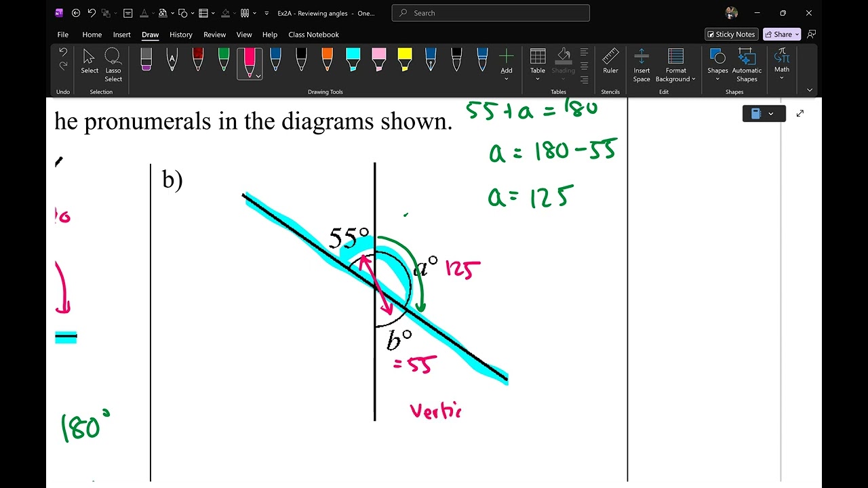Viewport: 868px width, 488px height.
Task: Select the green pen
Action: [224, 60]
